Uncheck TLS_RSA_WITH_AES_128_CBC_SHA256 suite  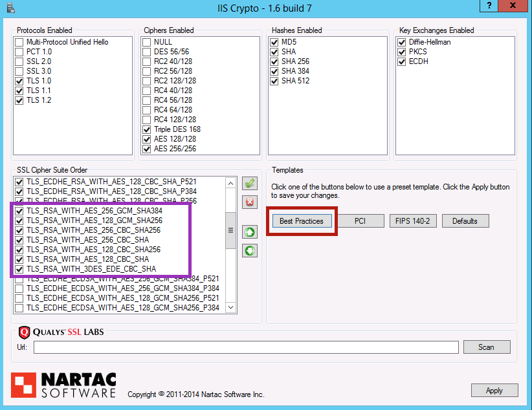click(19, 250)
